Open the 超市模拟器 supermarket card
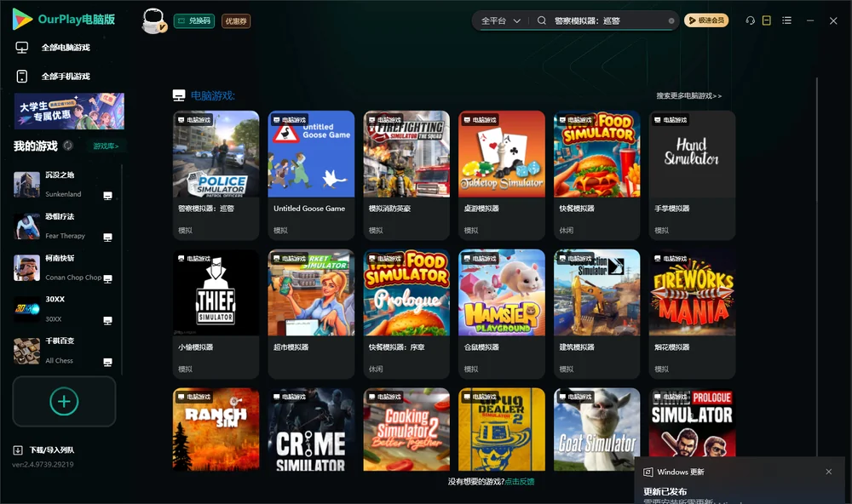852x504 pixels. pos(311,314)
